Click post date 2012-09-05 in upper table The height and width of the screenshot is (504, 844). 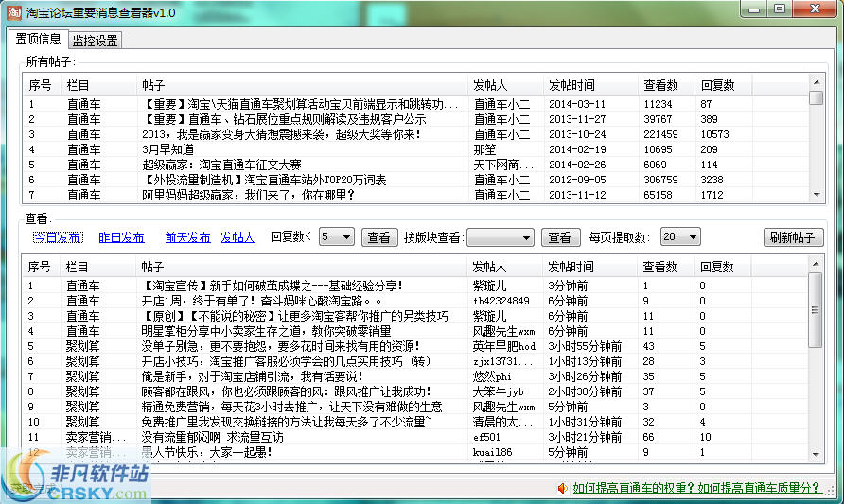(577, 179)
